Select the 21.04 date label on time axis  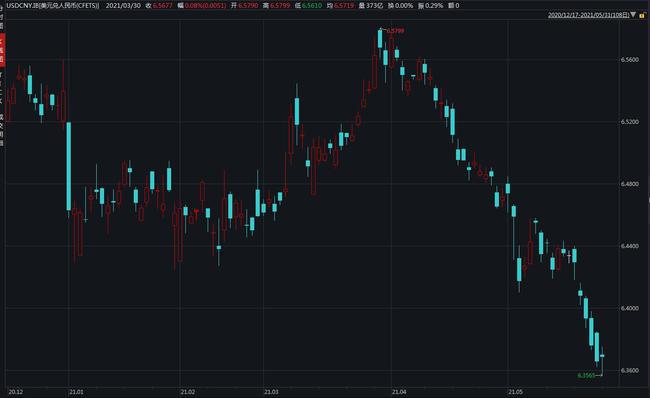click(x=399, y=392)
